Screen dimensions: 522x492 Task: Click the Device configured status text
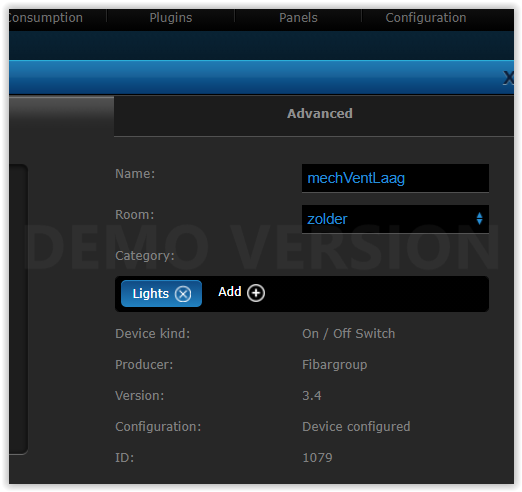point(356,427)
